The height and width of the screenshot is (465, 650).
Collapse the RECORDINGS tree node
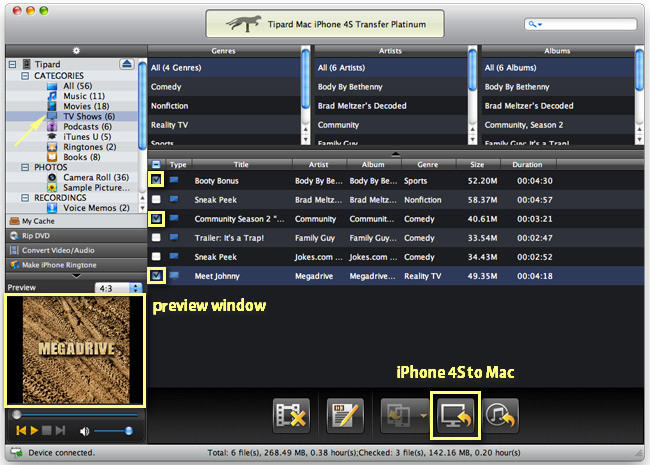pos(25,198)
